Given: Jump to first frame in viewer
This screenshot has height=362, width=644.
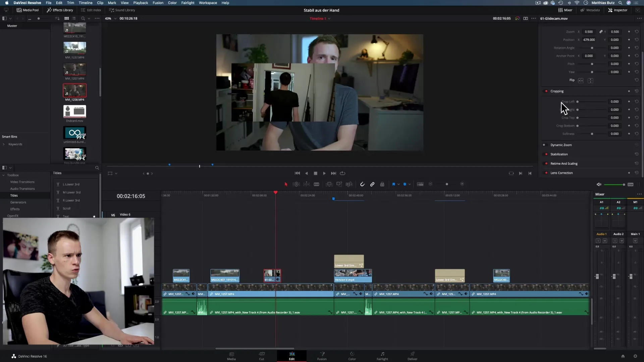Looking at the screenshot, I should (x=297, y=173).
